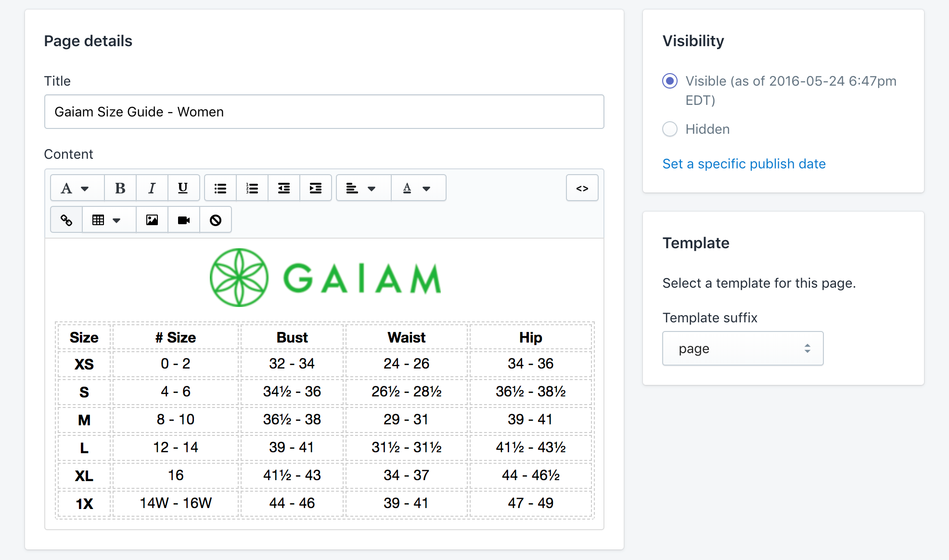Click the font color picker
Image resolution: width=949 pixels, height=560 pixels.
(x=415, y=188)
